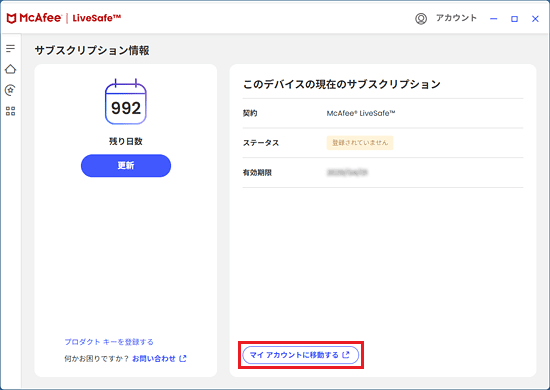Image resolution: width=550 pixels, height=390 pixels.
Task: Click external-link icon beside お問い合わせ
Action: (183, 358)
